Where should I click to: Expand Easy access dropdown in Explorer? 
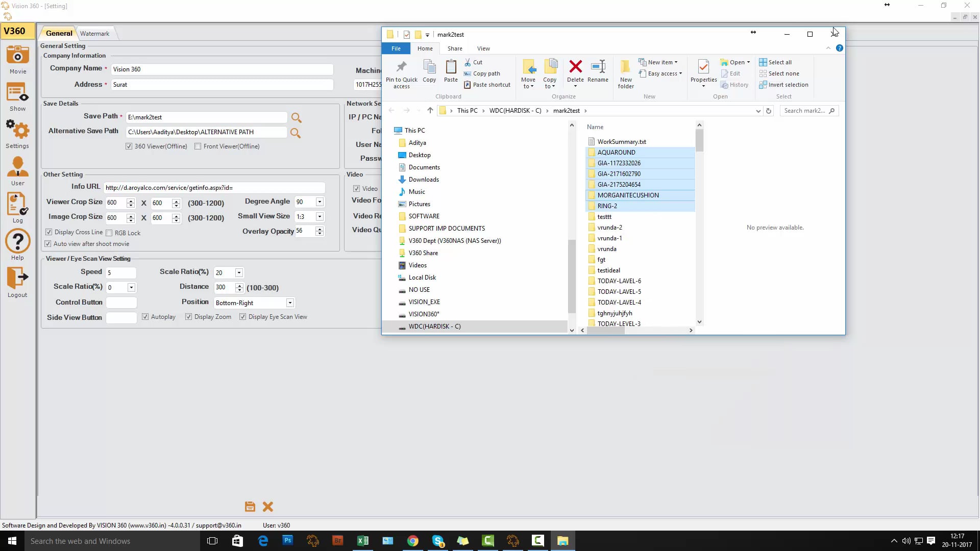point(660,73)
